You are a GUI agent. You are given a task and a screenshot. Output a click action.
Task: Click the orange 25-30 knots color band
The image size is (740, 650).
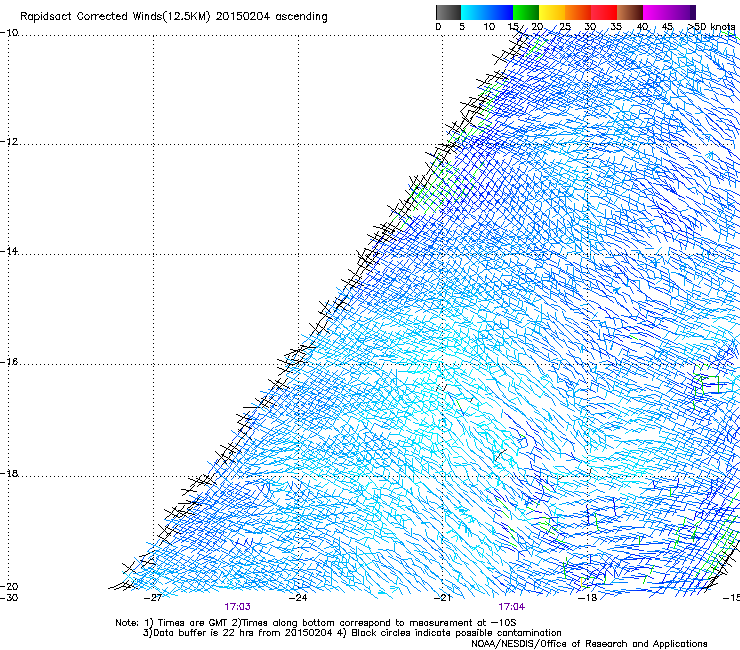[x=578, y=12]
